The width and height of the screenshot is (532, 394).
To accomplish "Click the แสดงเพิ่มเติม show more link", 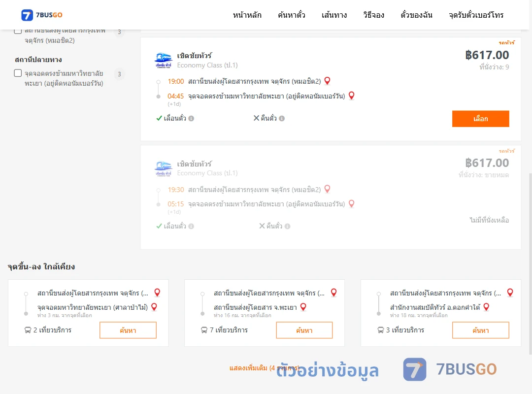I will (265, 368).
